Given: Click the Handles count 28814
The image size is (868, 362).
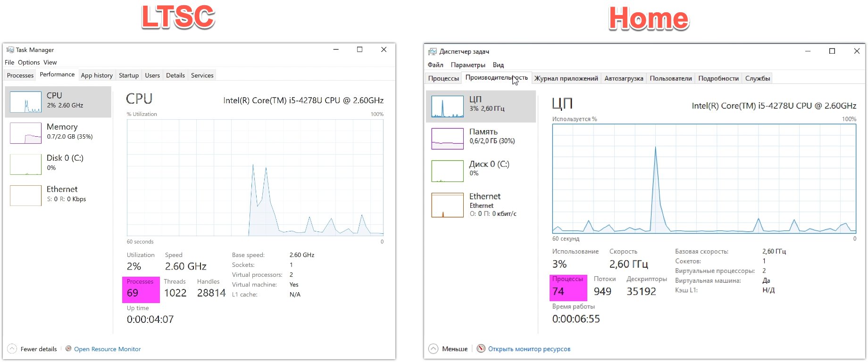Looking at the screenshot, I should point(211,293).
